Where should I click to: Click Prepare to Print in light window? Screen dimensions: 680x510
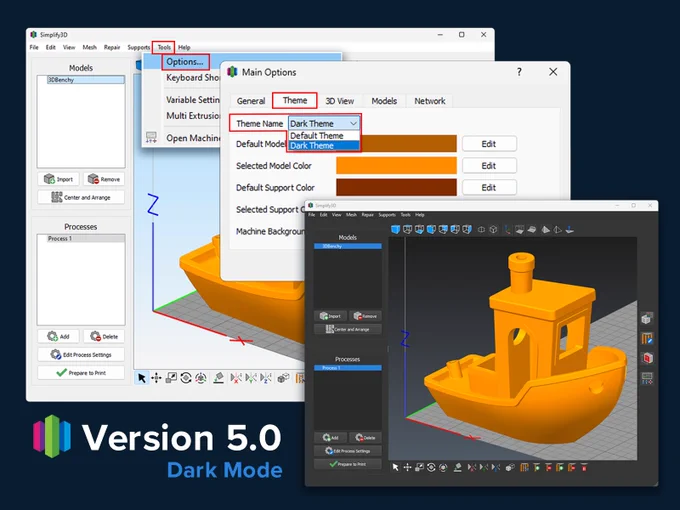[x=81, y=373]
